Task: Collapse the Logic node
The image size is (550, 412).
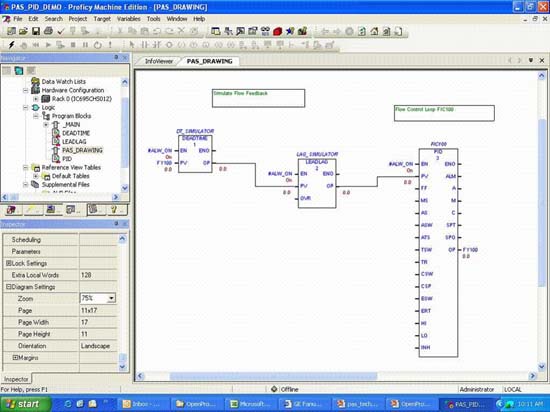Action: tap(26, 107)
